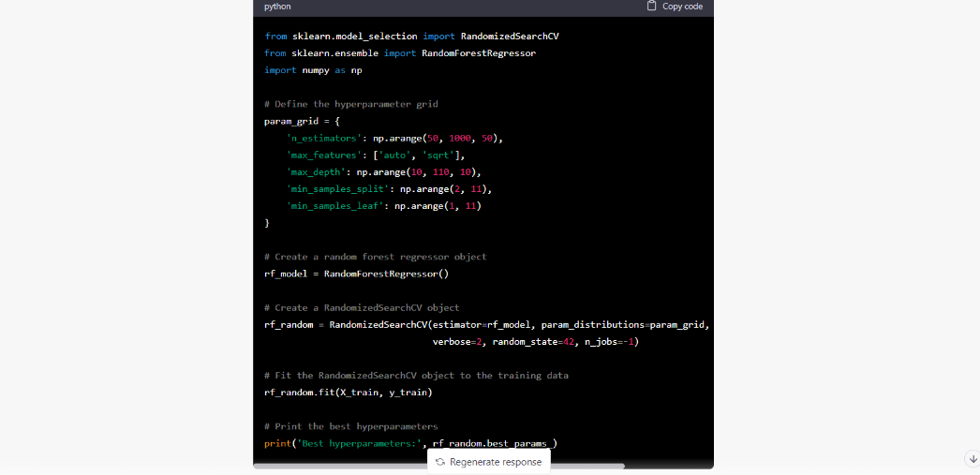Click the Copy code button
This screenshot has height=475, width=980.
point(675,7)
